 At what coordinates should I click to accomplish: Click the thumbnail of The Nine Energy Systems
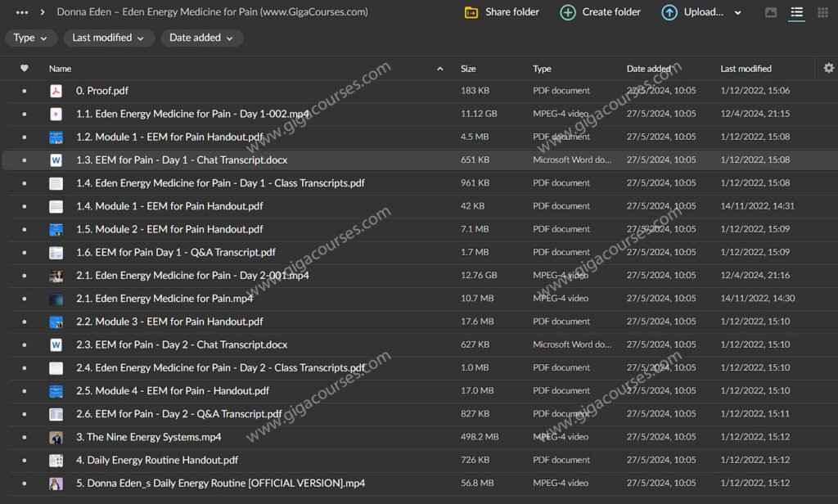(x=56, y=437)
